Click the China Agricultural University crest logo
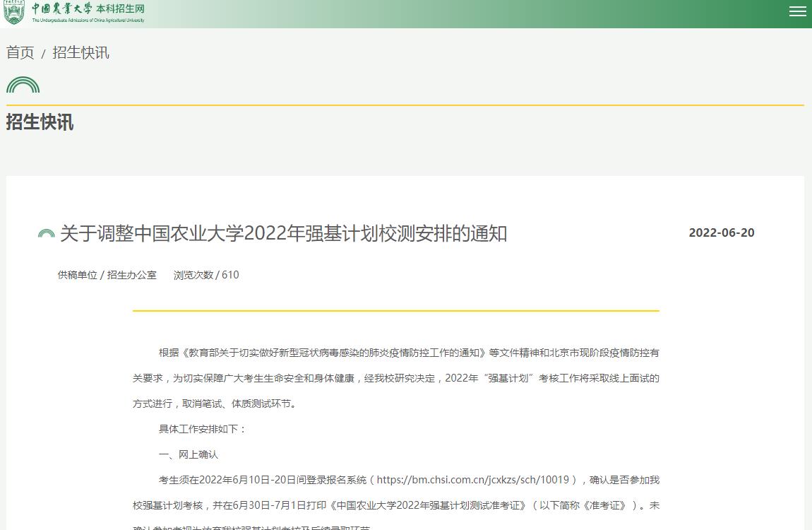Image resolution: width=812 pixels, height=530 pixels. (x=13, y=13)
